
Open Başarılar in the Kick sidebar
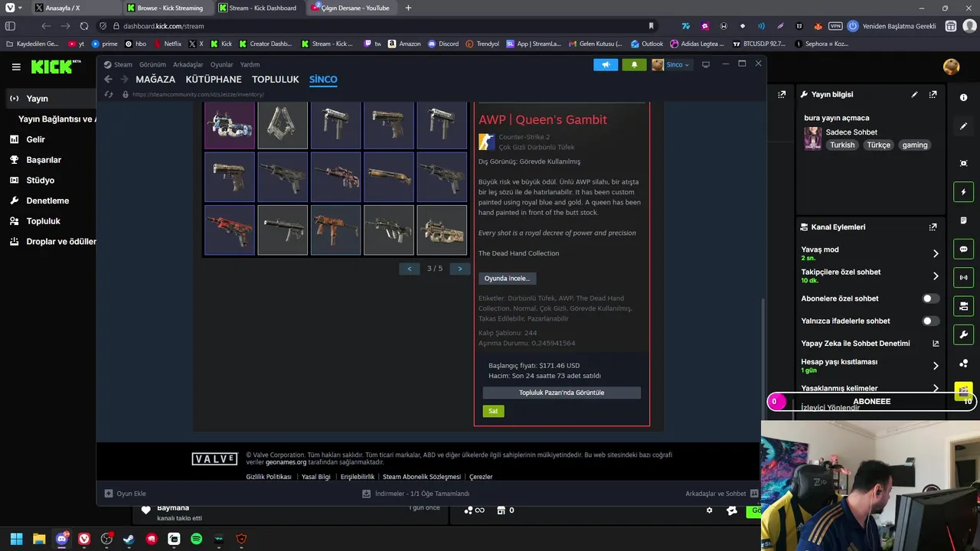click(x=44, y=160)
